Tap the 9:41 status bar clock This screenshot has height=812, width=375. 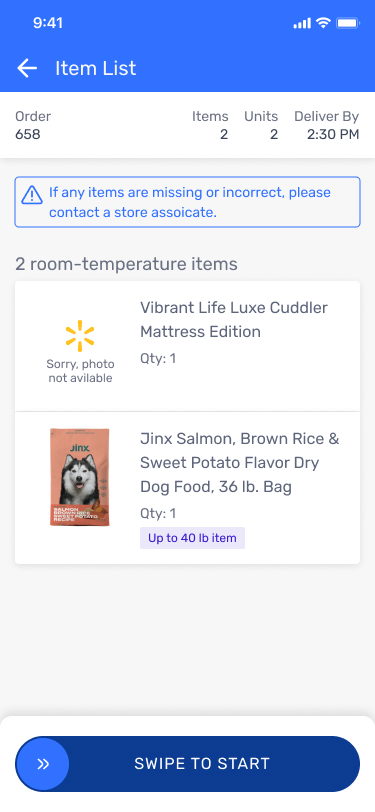[x=48, y=23]
